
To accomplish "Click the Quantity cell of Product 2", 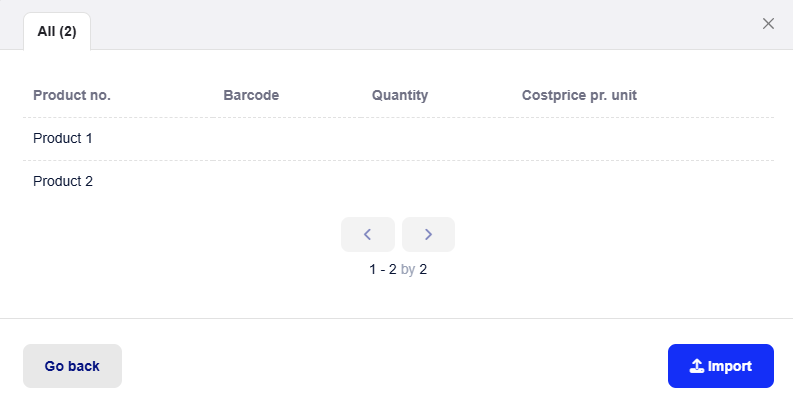I will point(436,182).
